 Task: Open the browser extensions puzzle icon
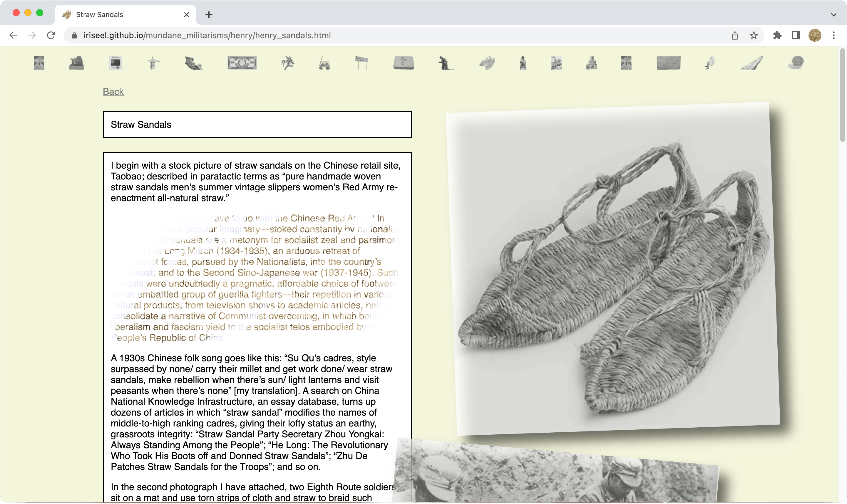tap(777, 35)
